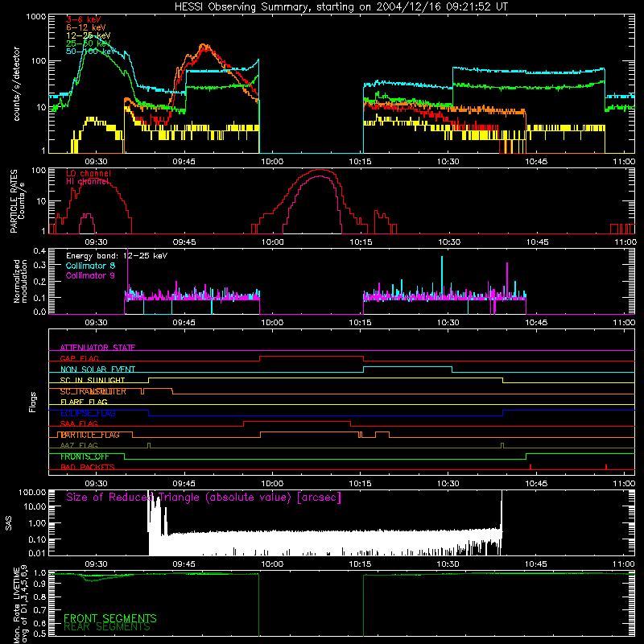The height and width of the screenshot is (644, 644).
Task: Click the LO channel legend label
Action: coord(89,173)
